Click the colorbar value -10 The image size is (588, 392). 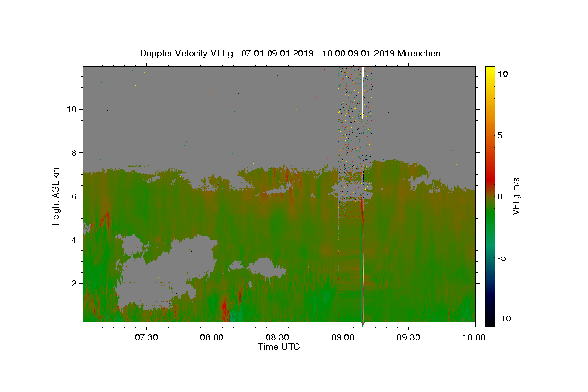(x=504, y=319)
